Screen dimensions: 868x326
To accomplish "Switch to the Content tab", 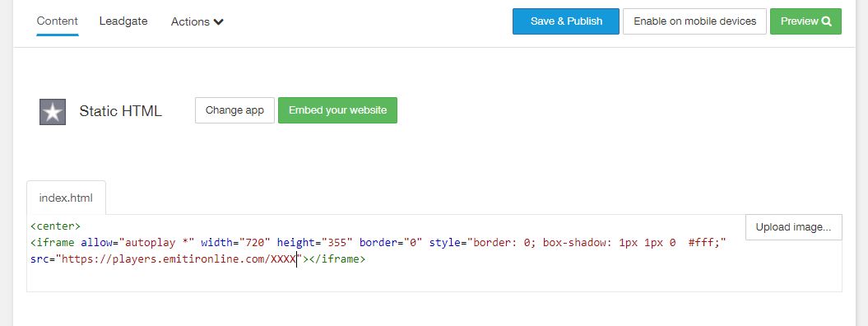I will [57, 21].
